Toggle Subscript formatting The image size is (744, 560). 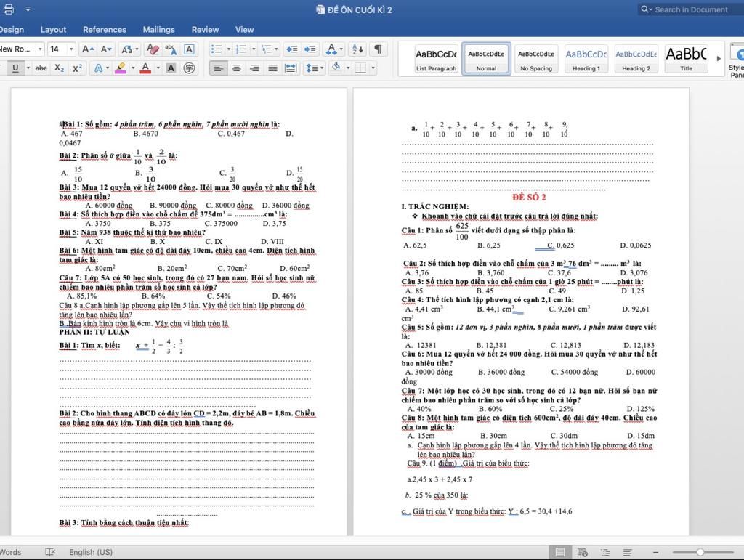60,68
